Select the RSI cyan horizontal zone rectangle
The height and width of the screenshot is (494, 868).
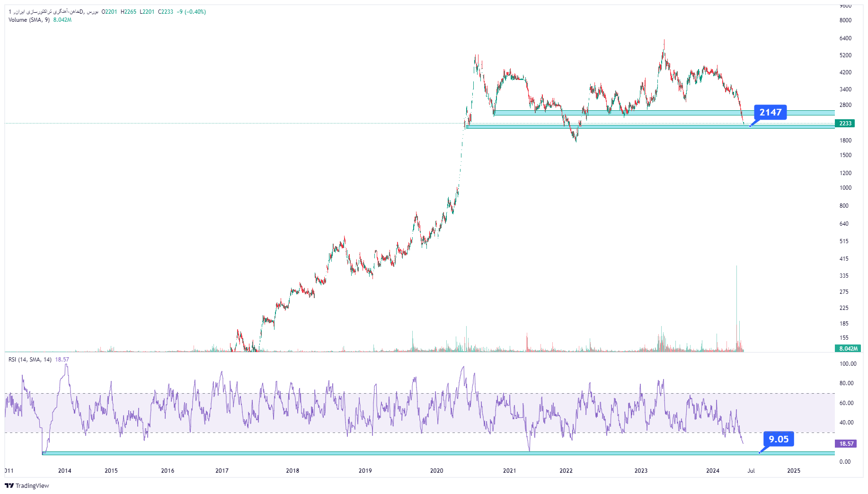click(439, 453)
